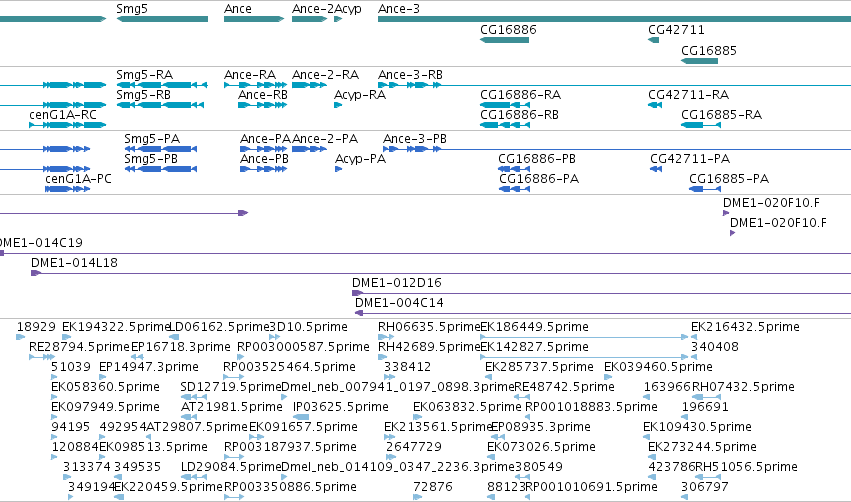Click transcript Ance-RB label
This screenshot has width=851, height=502.
point(263,94)
